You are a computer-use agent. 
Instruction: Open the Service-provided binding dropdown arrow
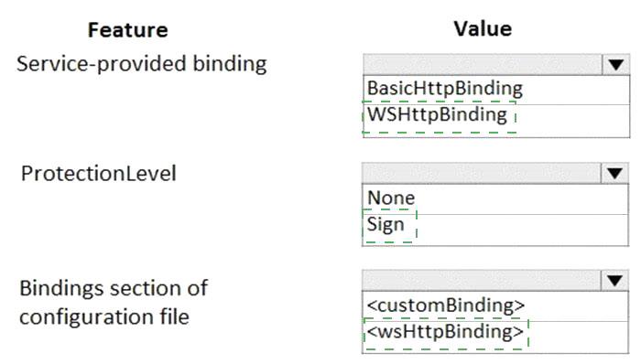click(x=615, y=64)
